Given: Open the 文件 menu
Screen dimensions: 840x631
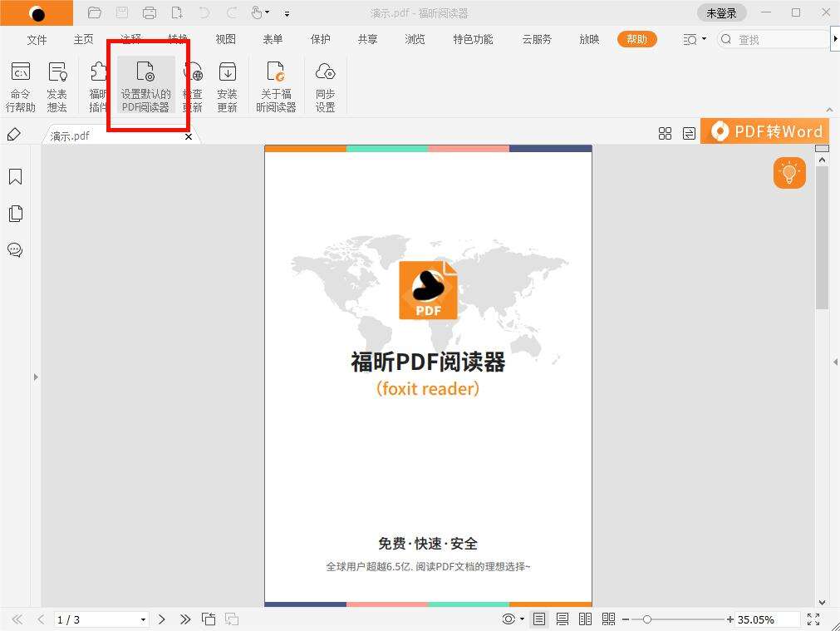Looking at the screenshot, I should [x=37, y=39].
